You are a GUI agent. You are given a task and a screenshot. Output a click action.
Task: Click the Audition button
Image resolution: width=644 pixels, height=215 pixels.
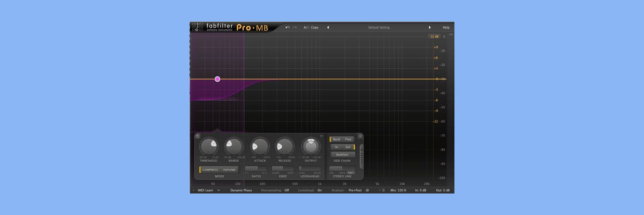342,155
